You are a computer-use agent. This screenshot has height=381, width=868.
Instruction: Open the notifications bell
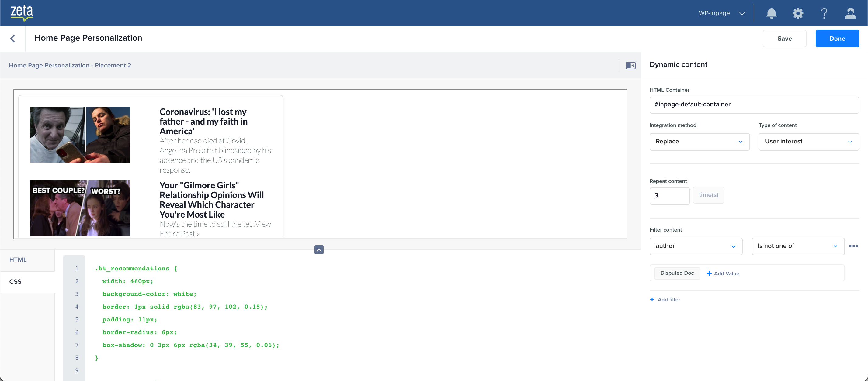pos(771,13)
